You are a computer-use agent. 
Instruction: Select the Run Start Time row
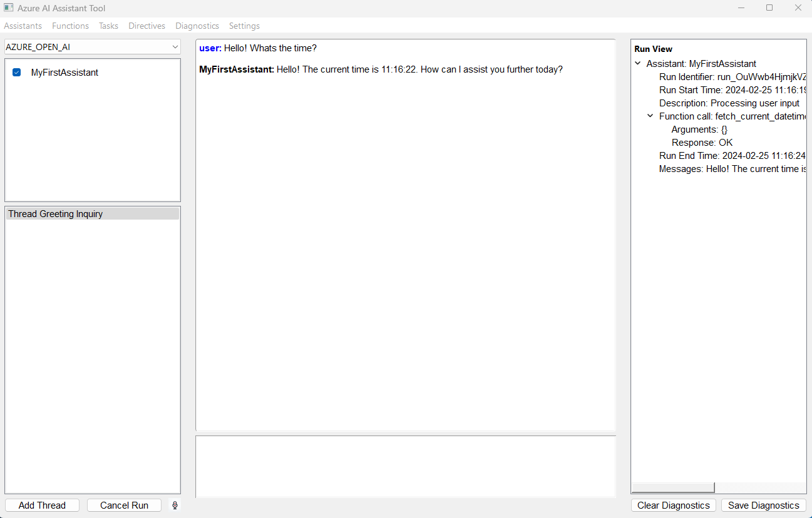[732, 90]
